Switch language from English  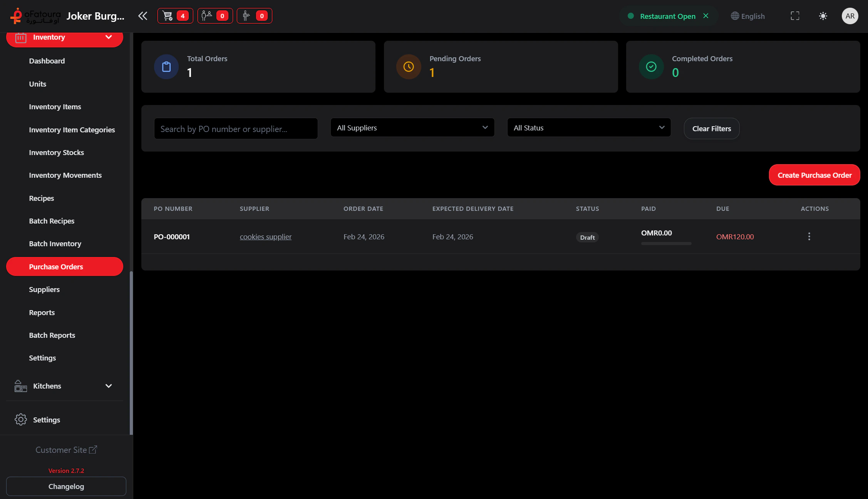[747, 16]
